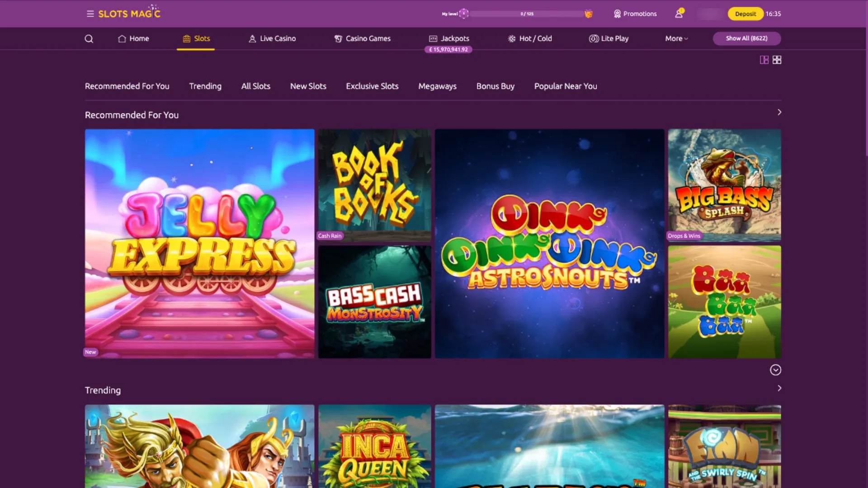
Task: Open Book of Books game tile
Action: pos(374,185)
